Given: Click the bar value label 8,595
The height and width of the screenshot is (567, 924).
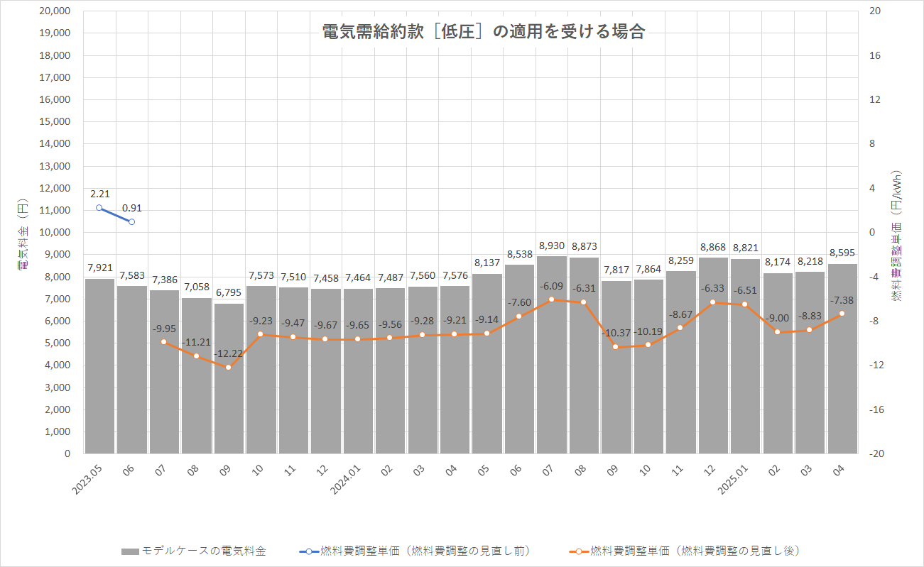Looking at the screenshot, I should click(x=842, y=253).
